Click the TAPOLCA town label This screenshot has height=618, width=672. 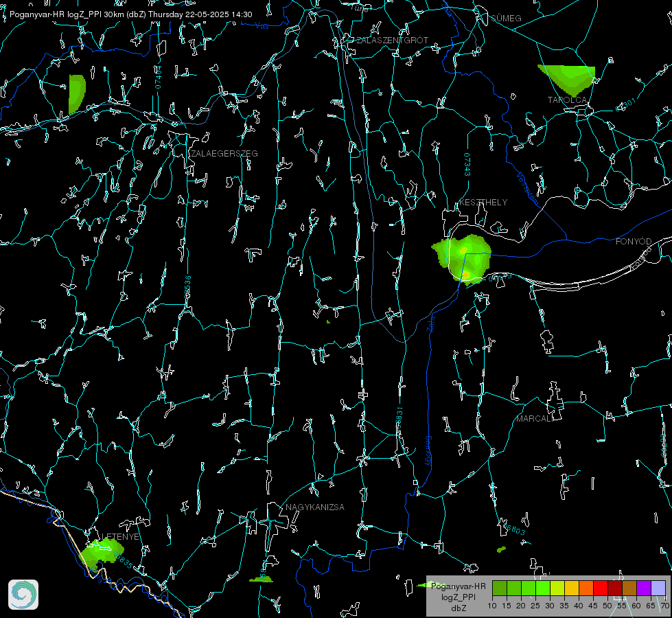[567, 100]
